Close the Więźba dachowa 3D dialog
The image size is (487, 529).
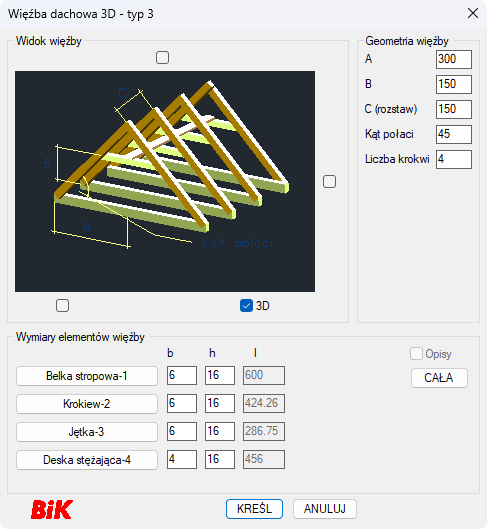coord(473,13)
